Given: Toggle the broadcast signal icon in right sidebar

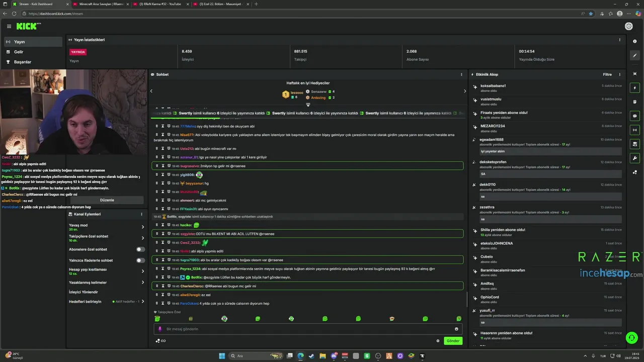Looking at the screenshot, I should tap(635, 130).
